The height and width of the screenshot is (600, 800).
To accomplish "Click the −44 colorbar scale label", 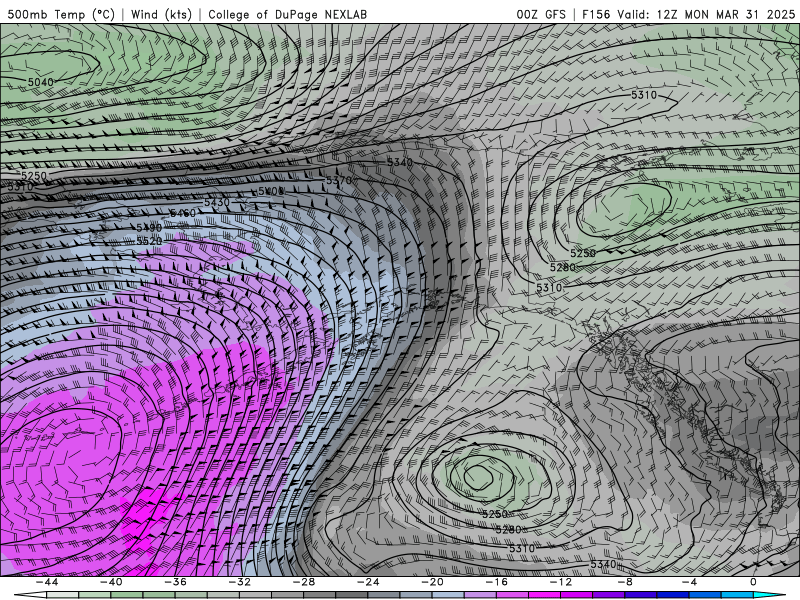I will tap(46, 582).
